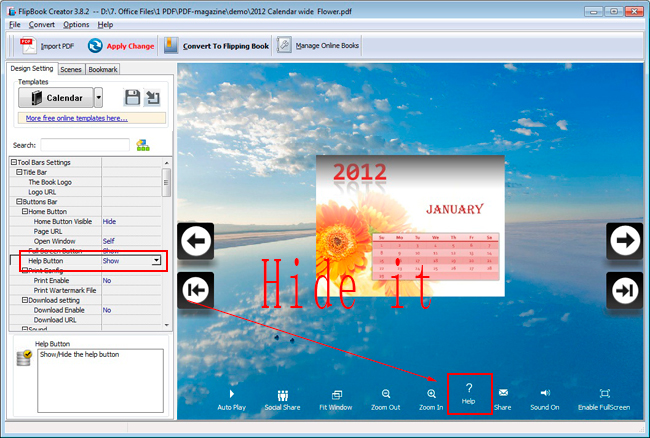
Task: Select the Design Setting tab
Action: (x=32, y=68)
